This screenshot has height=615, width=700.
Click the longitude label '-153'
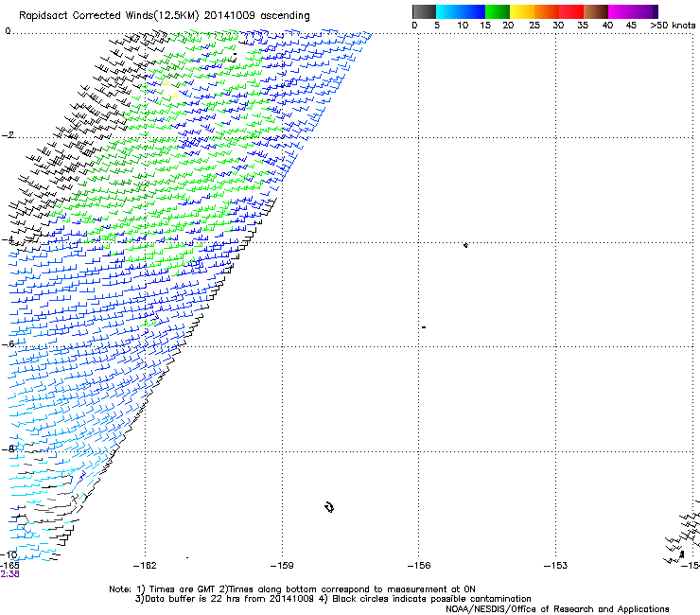pyautogui.click(x=556, y=566)
